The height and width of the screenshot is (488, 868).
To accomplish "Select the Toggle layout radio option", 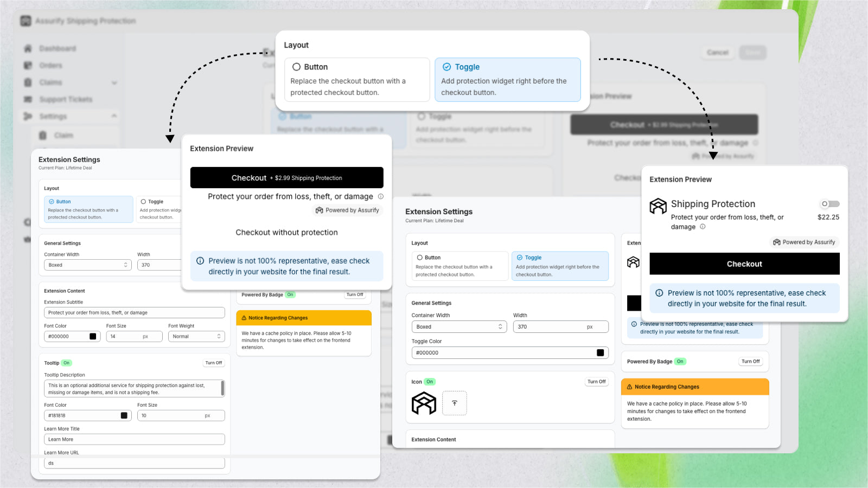I will click(x=446, y=67).
